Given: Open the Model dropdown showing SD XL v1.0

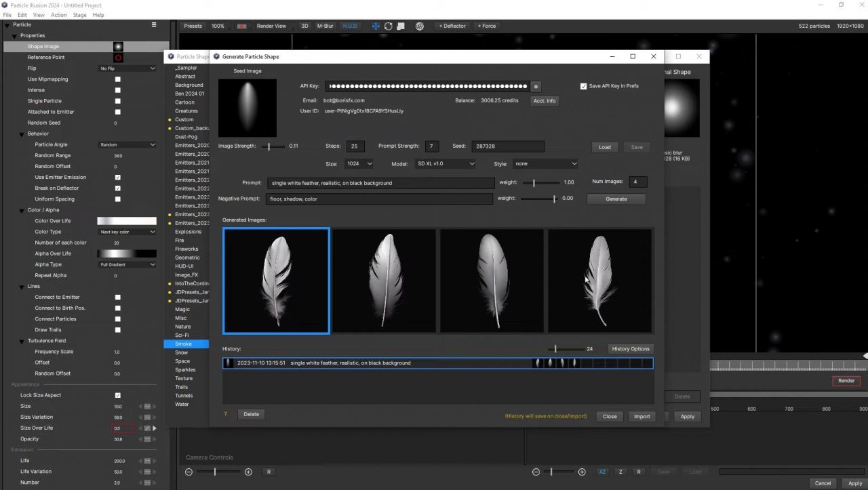Looking at the screenshot, I should pos(444,164).
